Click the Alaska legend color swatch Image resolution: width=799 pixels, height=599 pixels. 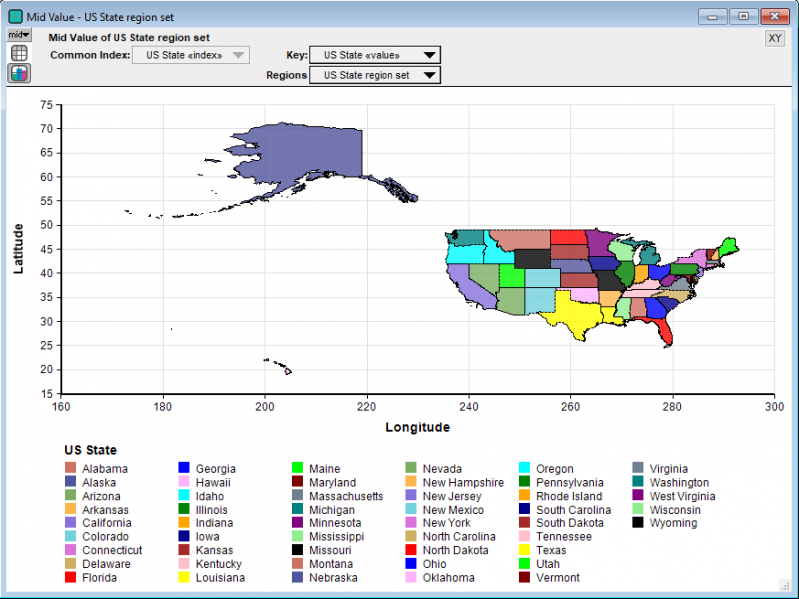pos(70,481)
